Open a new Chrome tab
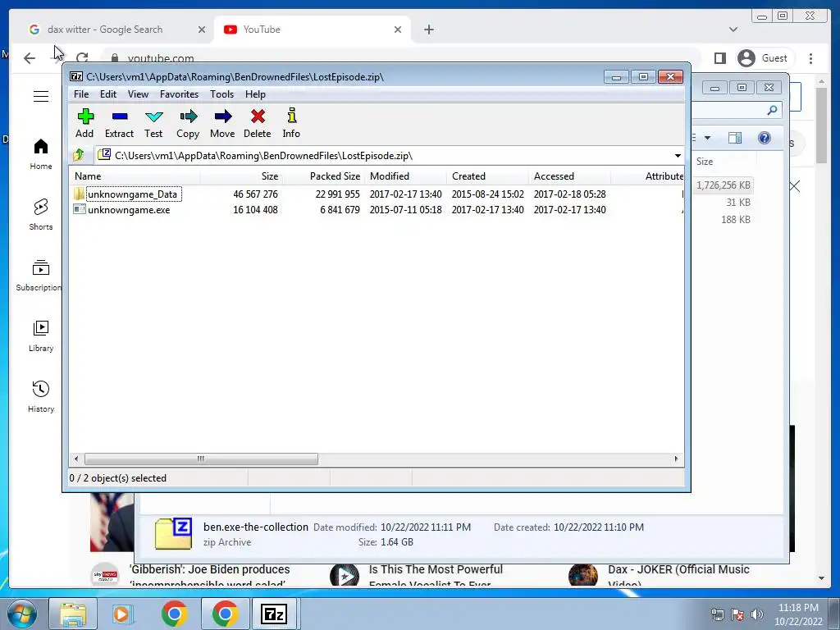The image size is (840, 630). pos(428,30)
